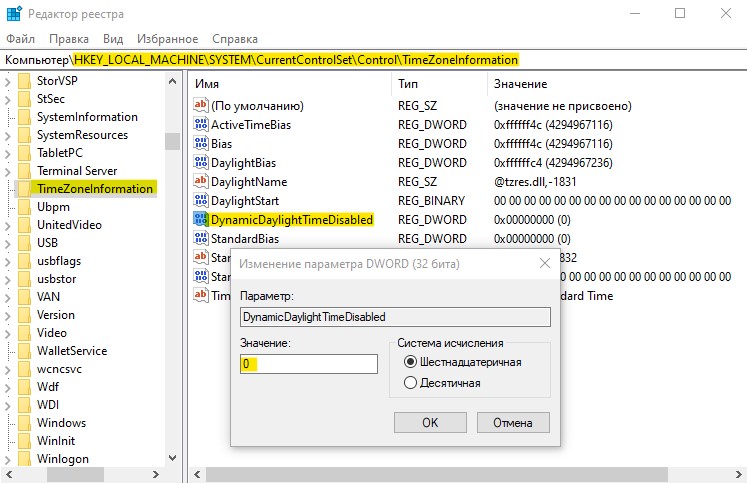Click the SystemResources folder icon

[24, 135]
